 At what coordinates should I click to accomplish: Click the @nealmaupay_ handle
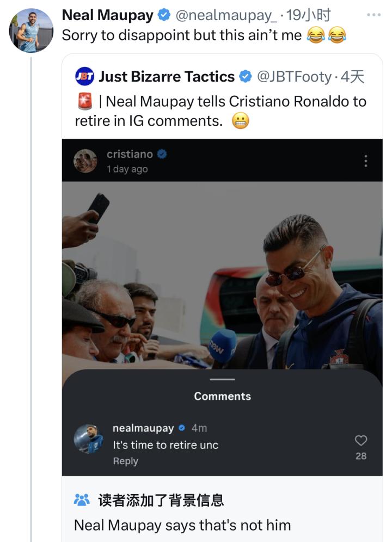point(226,16)
